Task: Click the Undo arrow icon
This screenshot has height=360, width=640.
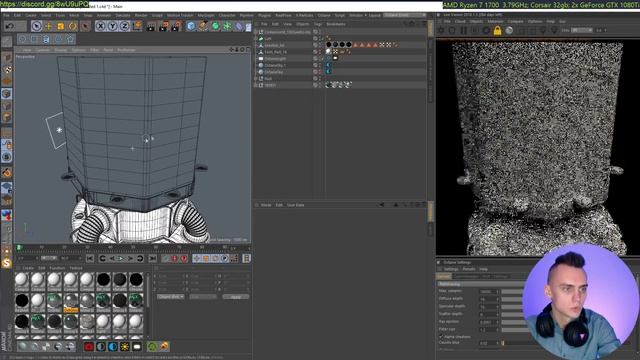Action: [10, 26]
